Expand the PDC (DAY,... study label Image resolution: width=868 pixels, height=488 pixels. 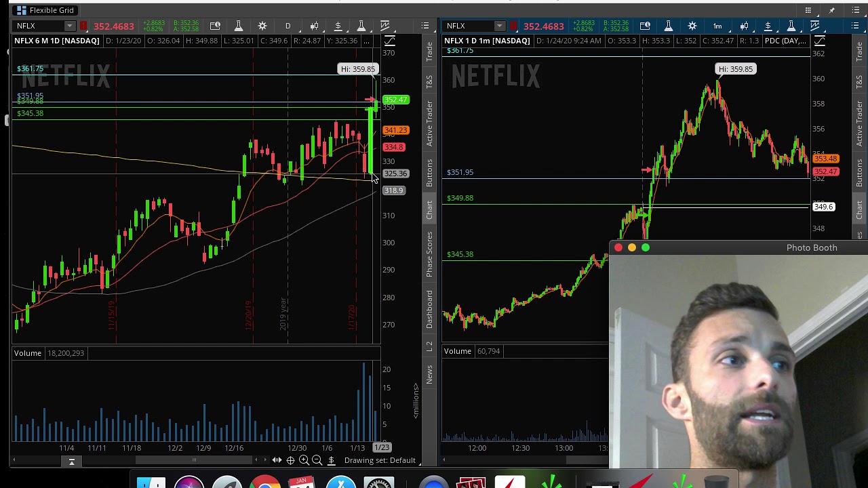pyautogui.click(x=785, y=41)
